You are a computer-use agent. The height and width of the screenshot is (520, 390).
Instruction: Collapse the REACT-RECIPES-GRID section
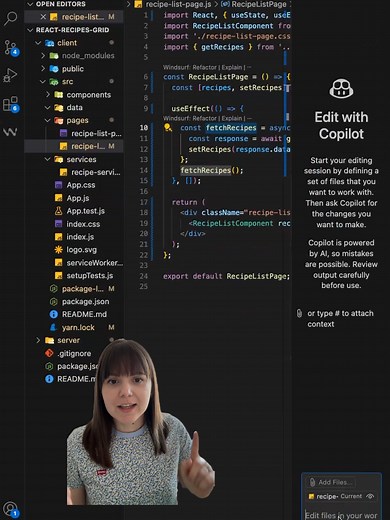point(30,30)
